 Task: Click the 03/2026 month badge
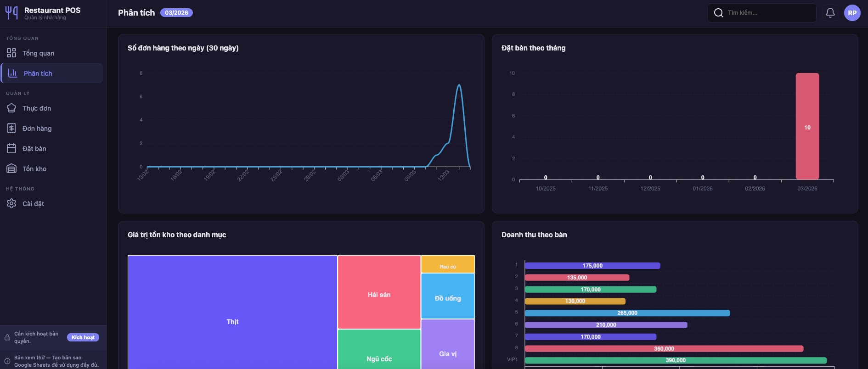pyautogui.click(x=176, y=13)
